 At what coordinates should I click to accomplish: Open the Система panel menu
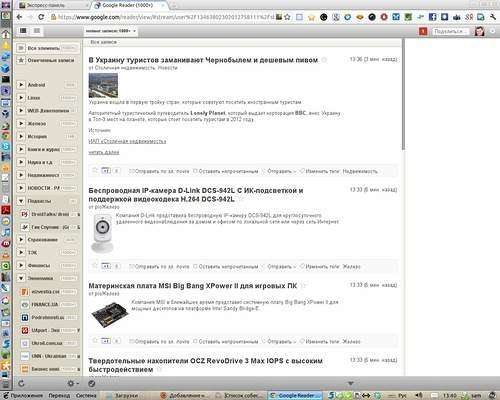pos(86,395)
